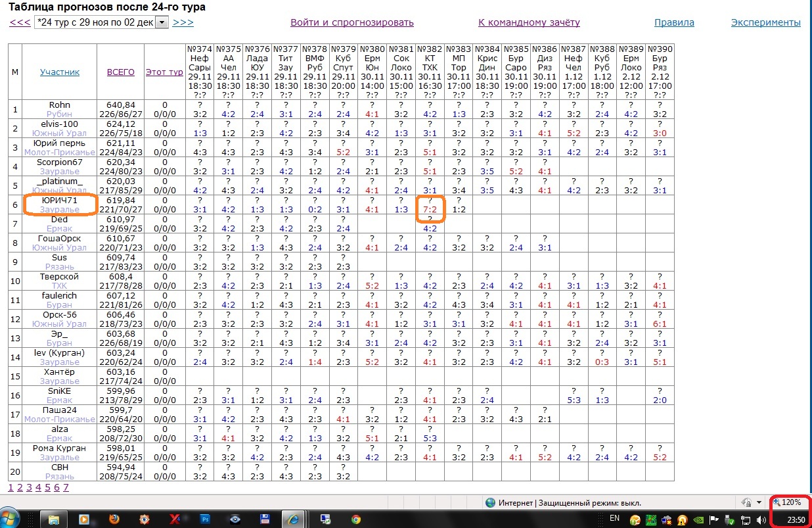Screen dimensions: 812x528
Task: Click the 'Войти и спрогнозировать' link
Action: click(352, 22)
